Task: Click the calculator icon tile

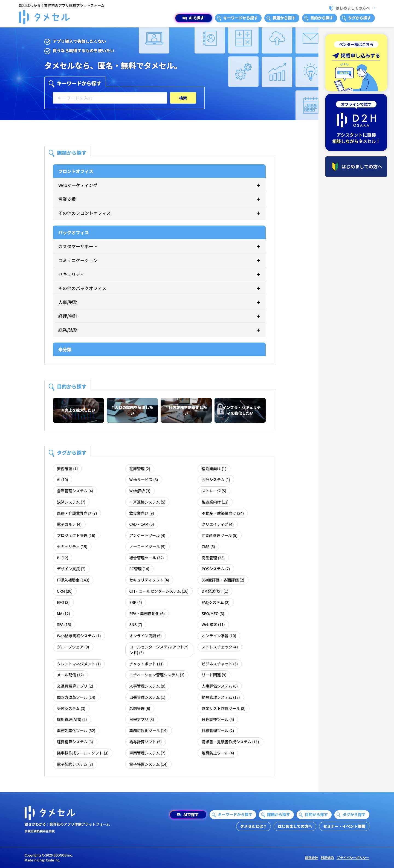Action: tap(243, 39)
